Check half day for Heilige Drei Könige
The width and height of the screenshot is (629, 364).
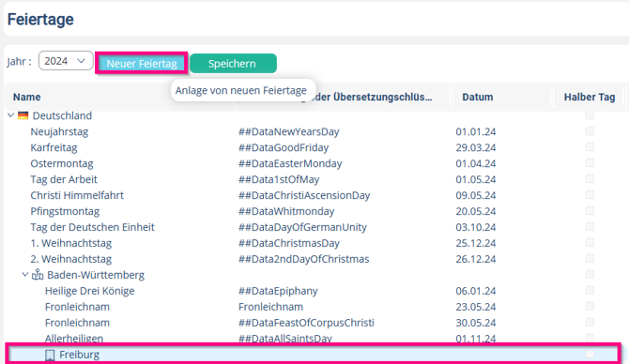pyautogui.click(x=590, y=290)
